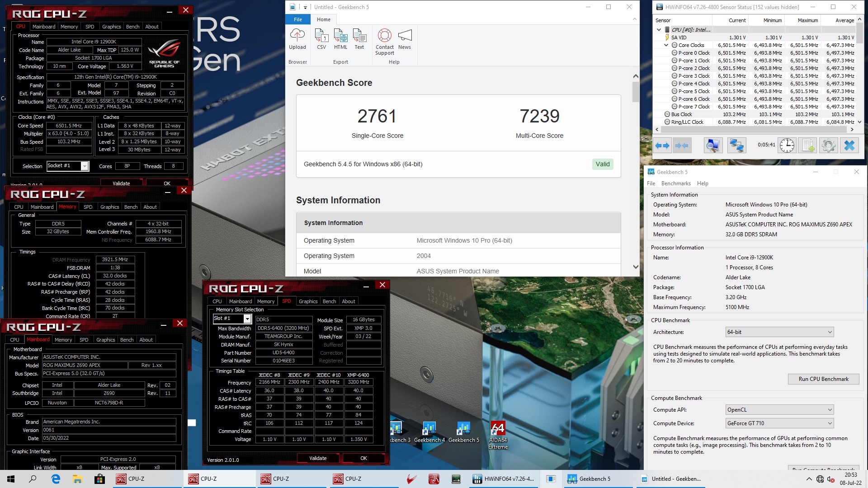This screenshot has width=868, height=488.
Task: Click HWiNFO networked computers icon
Action: click(x=736, y=145)
